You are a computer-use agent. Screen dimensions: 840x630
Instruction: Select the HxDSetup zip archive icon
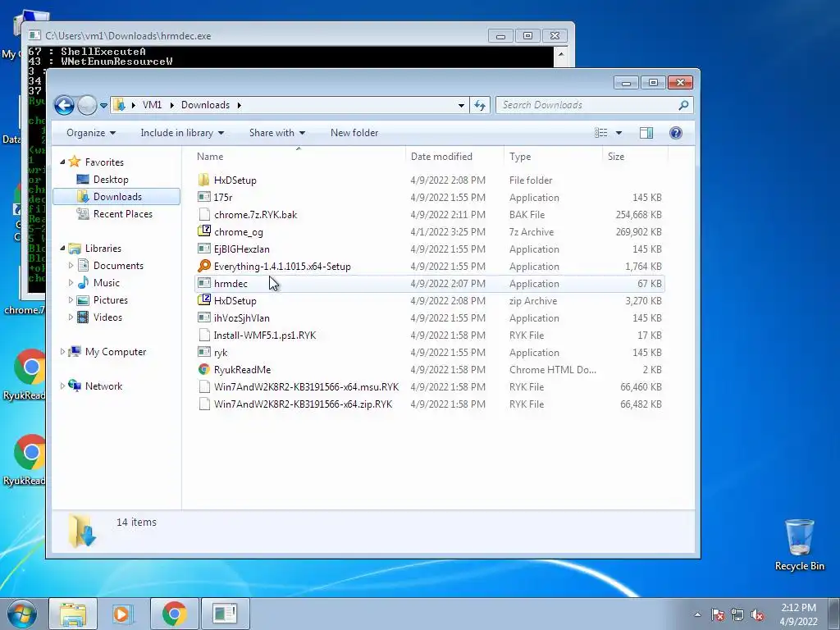tap(204, 300)
